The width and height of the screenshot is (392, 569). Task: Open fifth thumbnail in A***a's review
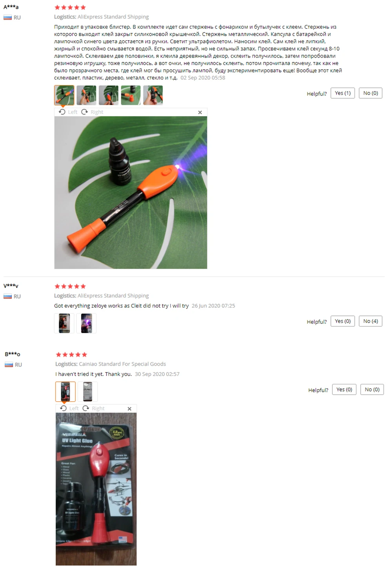pyautogui.click(x=153, y=95)
